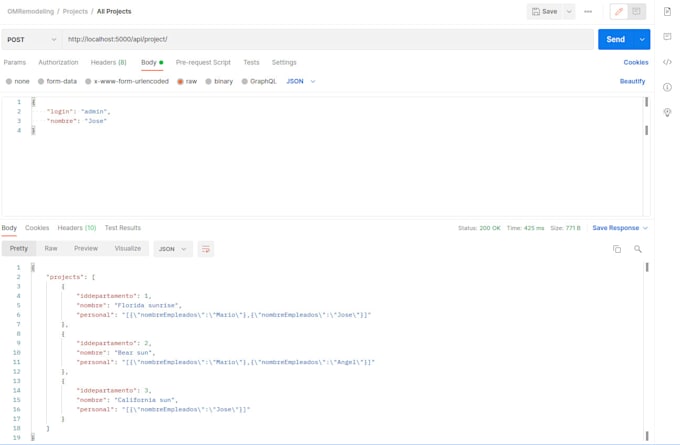680x445 pixels.
Task: Click the "Bear sun" response line
Action: [115, 353]
